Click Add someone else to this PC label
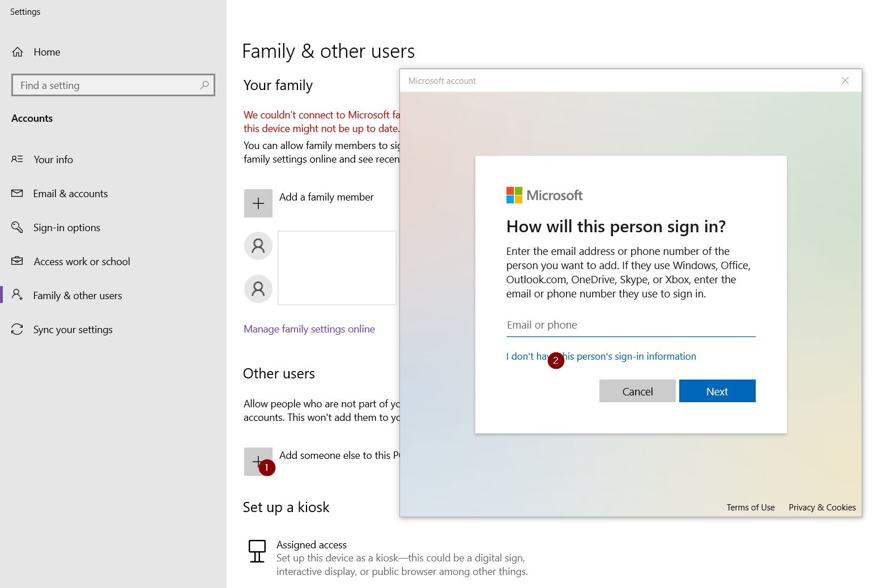Viewport: 890px width, 588px height. pyautogui.click(x=339, y=455)
